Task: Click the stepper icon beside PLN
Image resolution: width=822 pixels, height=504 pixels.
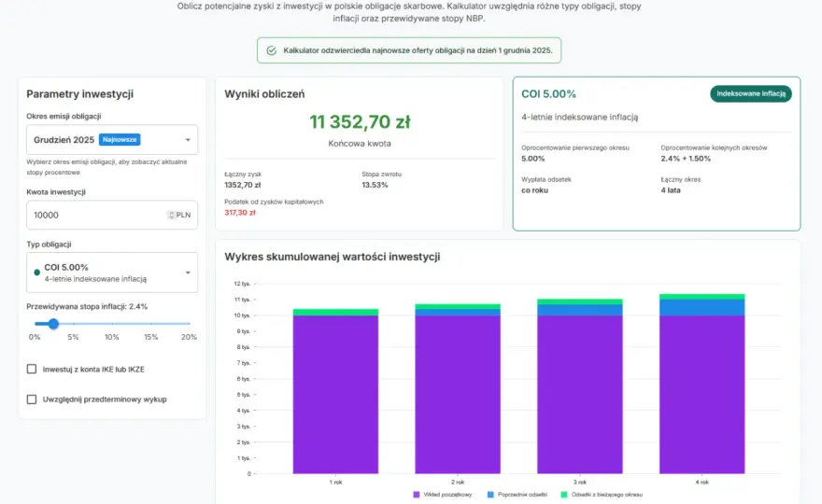Action: (x=171, y=215)
